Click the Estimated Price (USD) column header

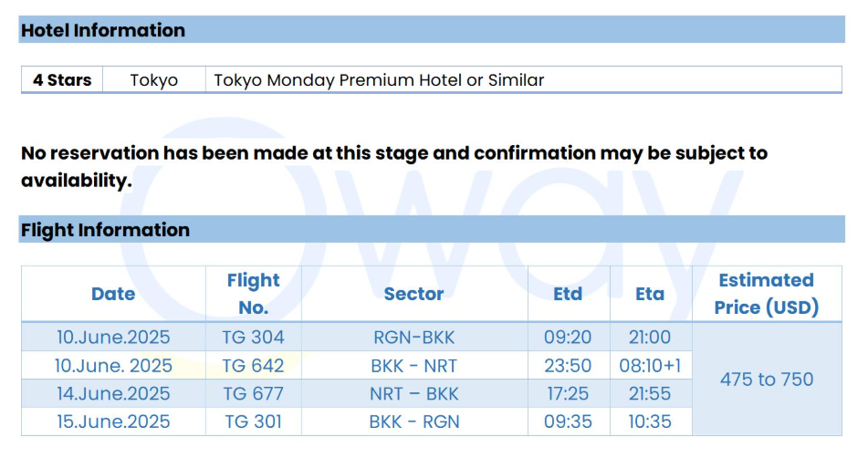pyautogui.click(x=767, y=294)
